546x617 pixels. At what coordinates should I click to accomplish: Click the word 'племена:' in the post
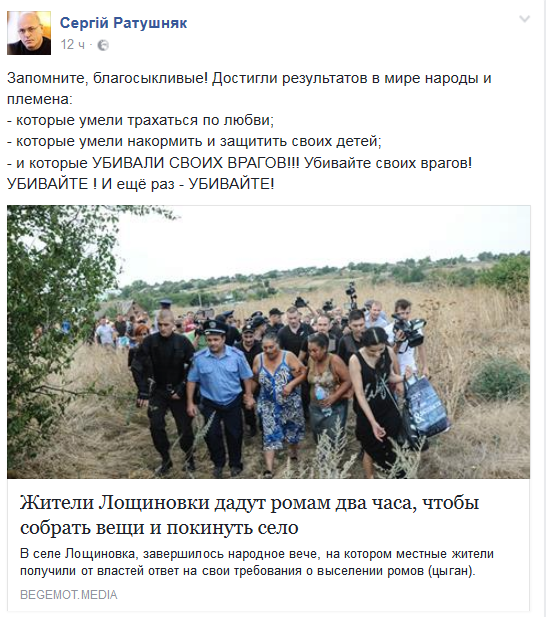pyautogui.click(x=40, y=99)
